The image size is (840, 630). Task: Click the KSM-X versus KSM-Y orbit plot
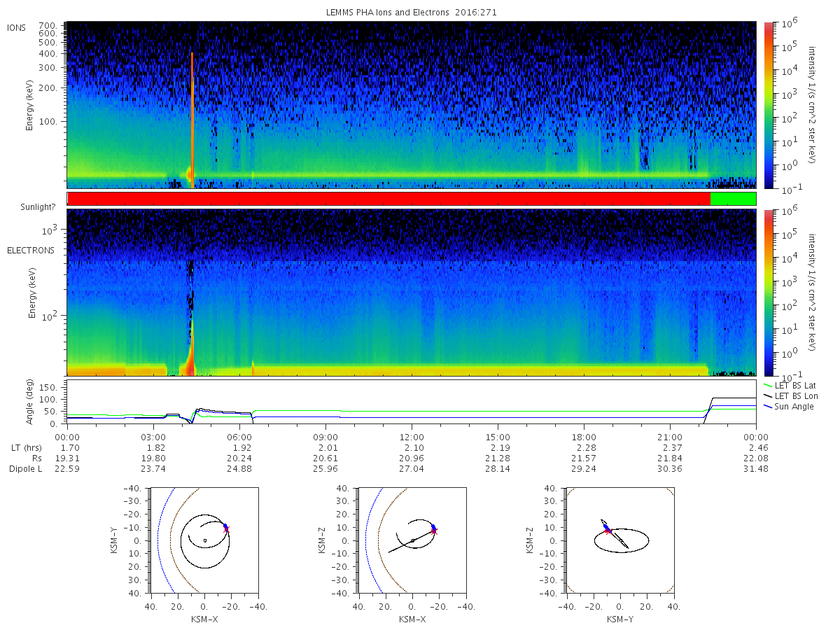[x=204, y=540]
